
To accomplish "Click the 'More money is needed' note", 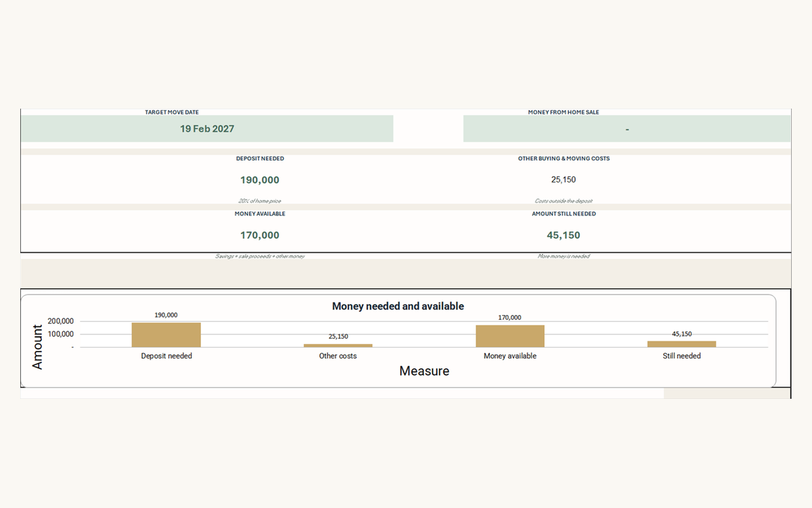I will point(564,257).
